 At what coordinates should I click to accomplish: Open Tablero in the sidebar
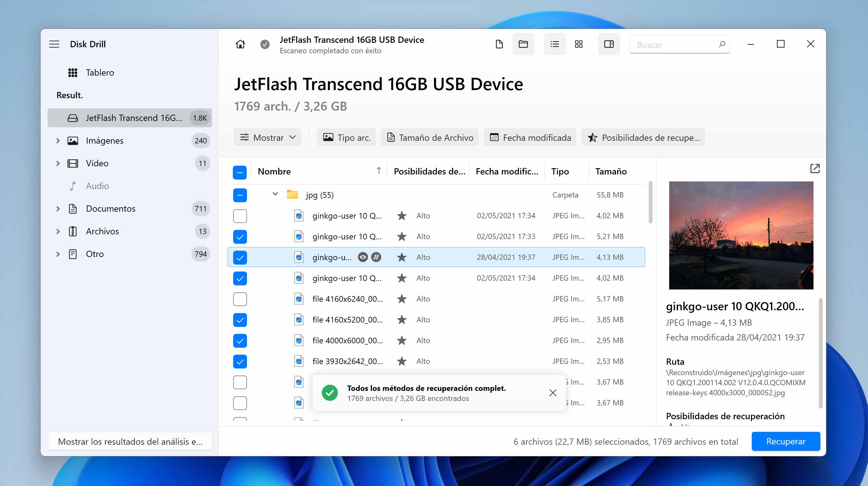click(x=130, y=72)
